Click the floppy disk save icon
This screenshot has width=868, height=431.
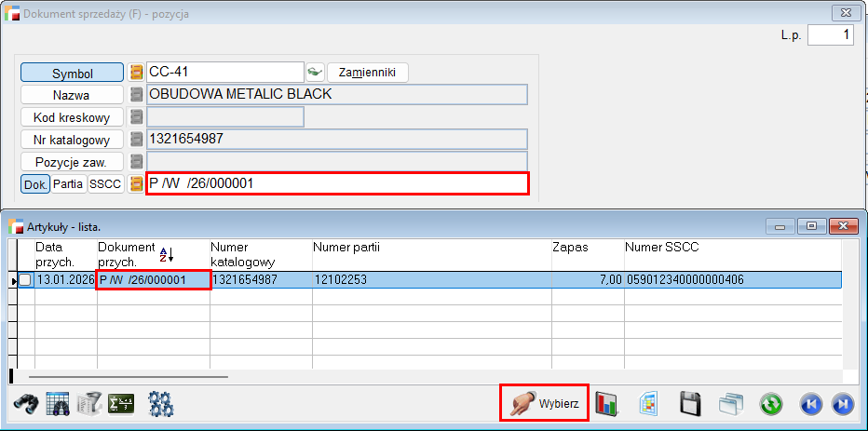[690, 404]
